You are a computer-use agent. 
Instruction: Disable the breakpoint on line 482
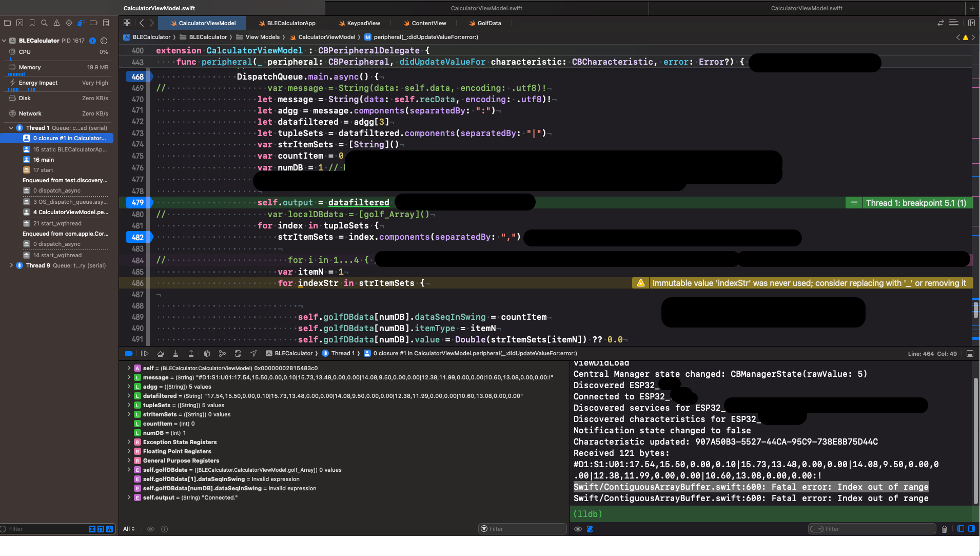(138, 237)
